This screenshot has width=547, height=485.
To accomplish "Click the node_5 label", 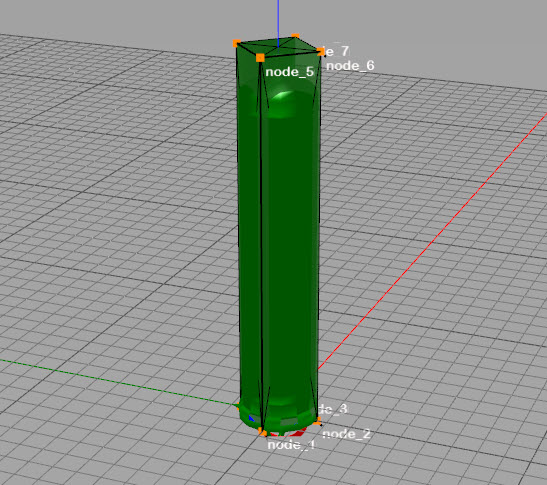I will coord(290,72).
